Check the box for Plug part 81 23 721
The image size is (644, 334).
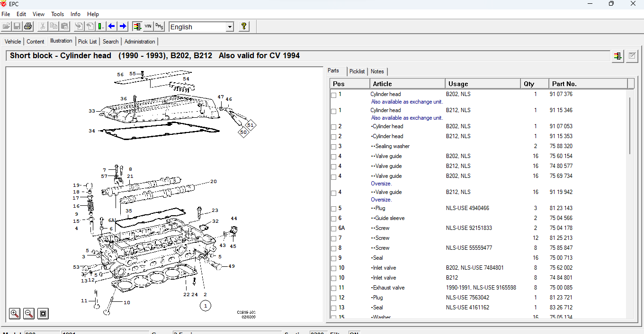coord(334,299)
